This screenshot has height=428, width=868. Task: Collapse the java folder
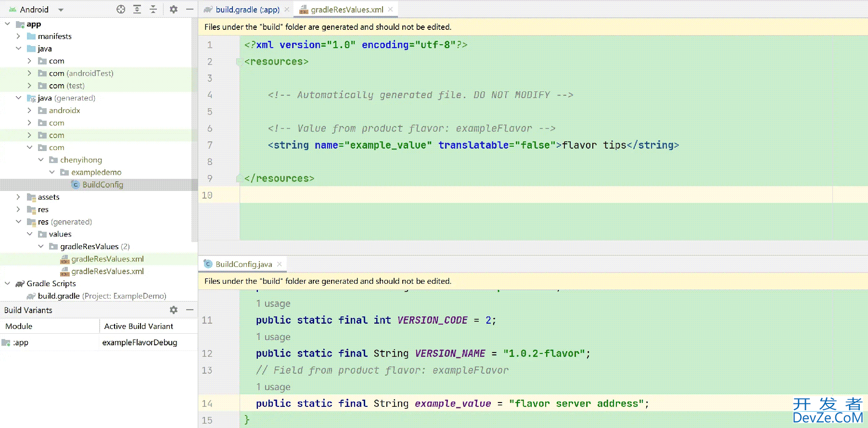[x=18, y=49]
